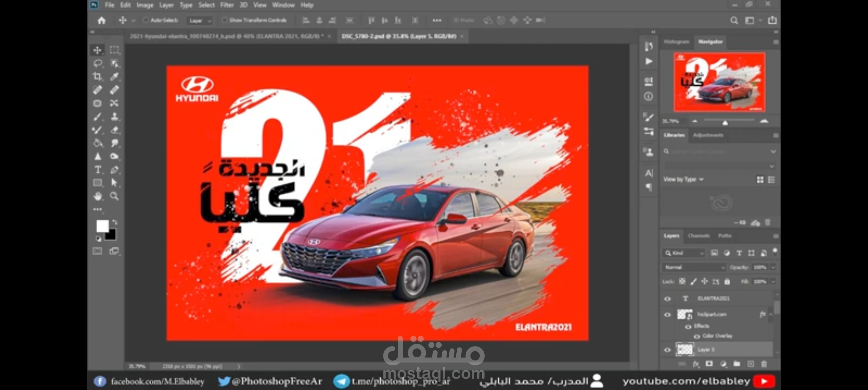868x390 pixels.
Task: Select the Path Selection arrow tool
Action: click(114, 183)
